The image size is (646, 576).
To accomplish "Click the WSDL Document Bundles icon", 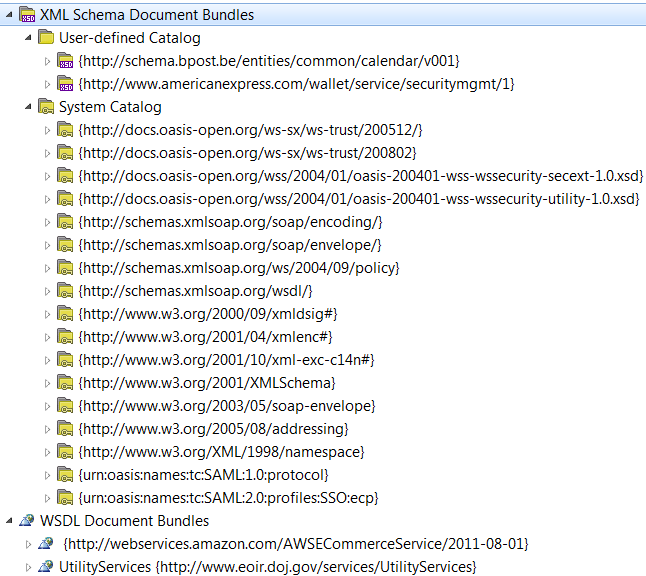I will click(27, 521).
